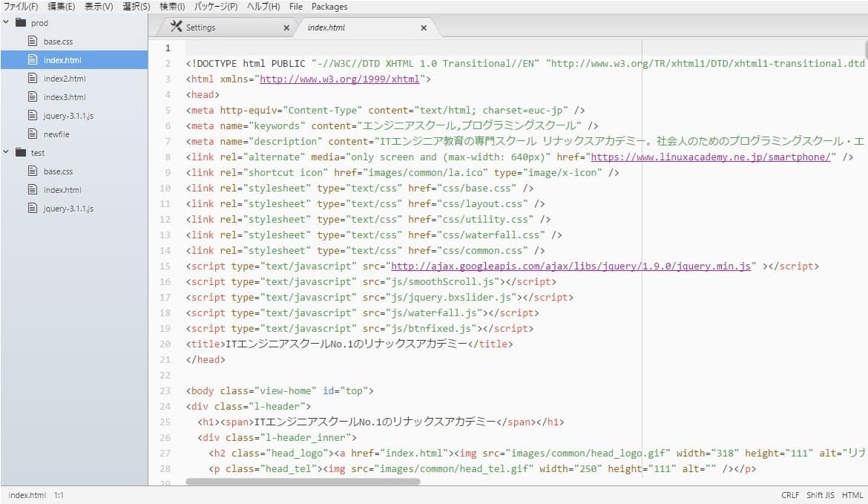Click the test folder icon
The height and width of the screenshot is (504, 868).
point(20,153)
